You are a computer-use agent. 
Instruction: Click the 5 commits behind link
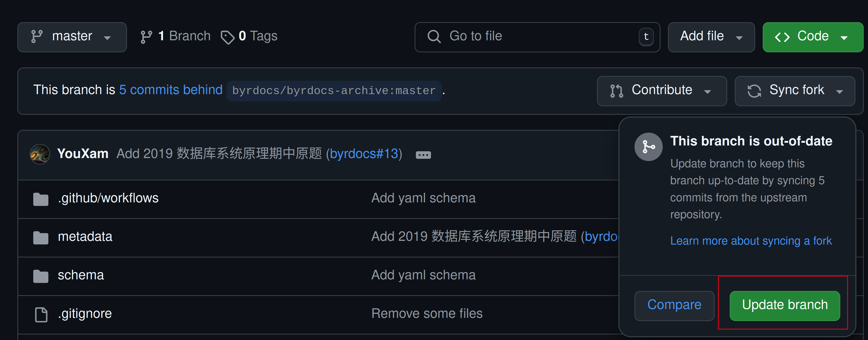pyautogui.click(x=171, y=90)
